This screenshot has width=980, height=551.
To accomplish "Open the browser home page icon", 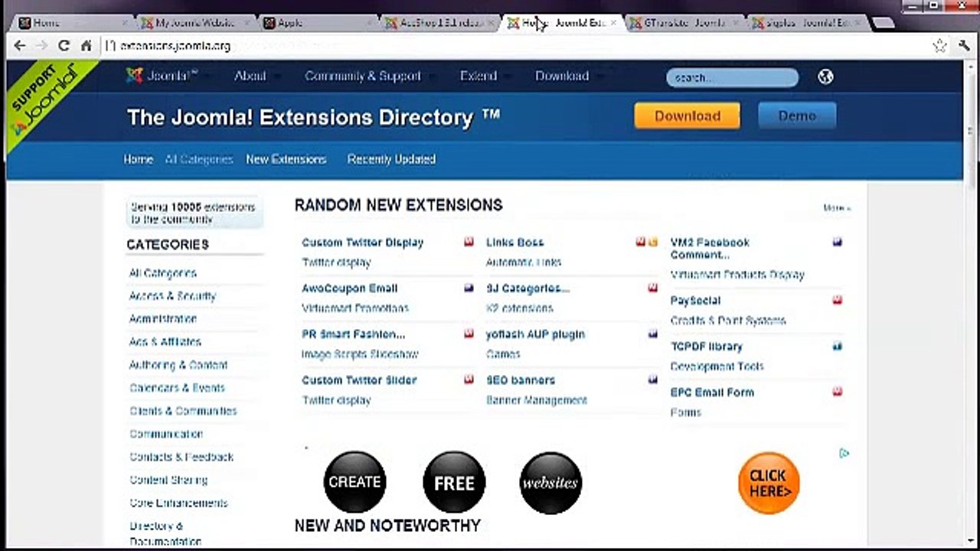I will click(x=86, y=46).
